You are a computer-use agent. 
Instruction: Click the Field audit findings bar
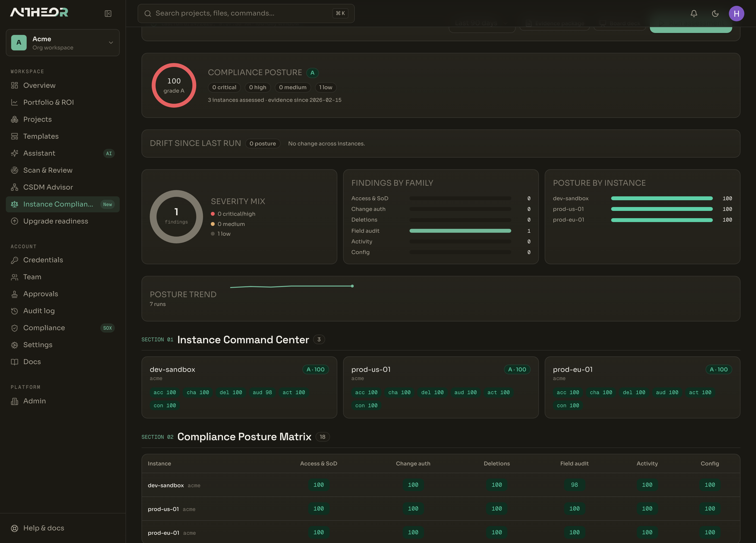click(460, 231)
